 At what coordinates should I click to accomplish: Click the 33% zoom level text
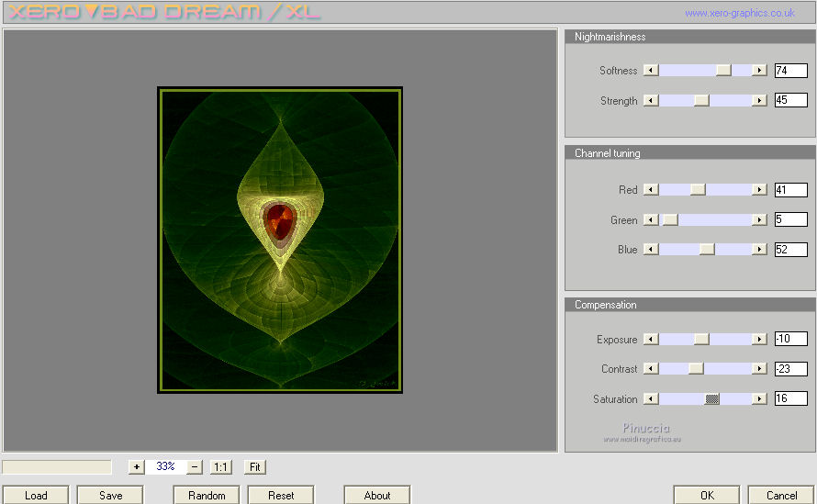click(x=165, y=466)
